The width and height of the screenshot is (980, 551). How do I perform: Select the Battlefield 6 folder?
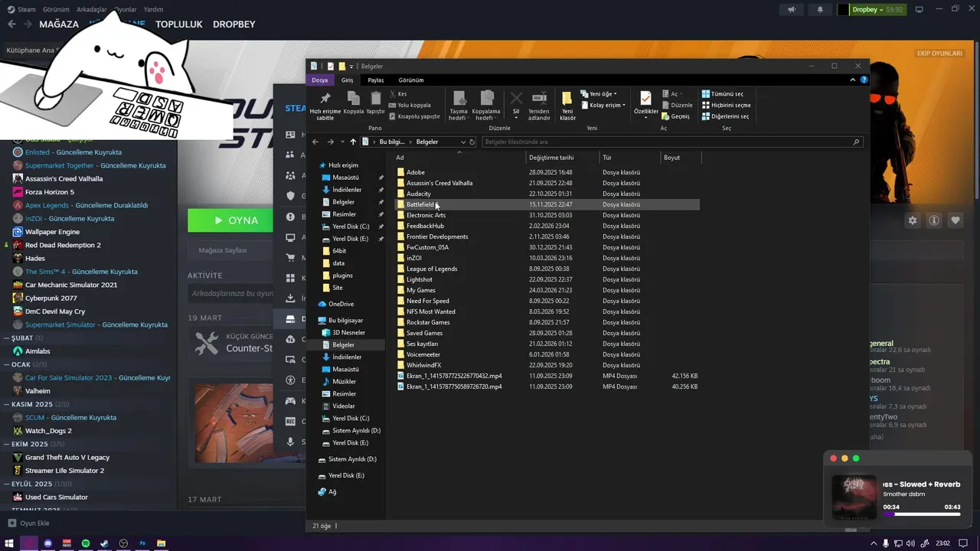coord(547,204)
